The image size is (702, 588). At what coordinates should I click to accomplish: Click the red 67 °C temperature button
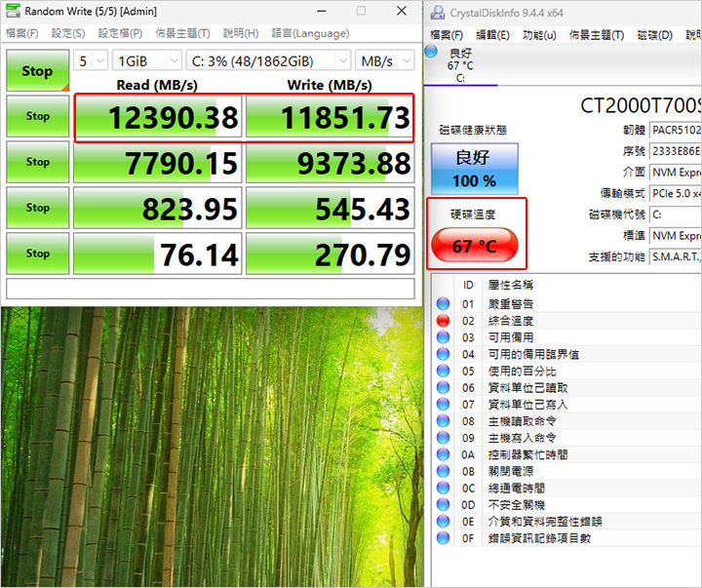[x=475, y=245]
